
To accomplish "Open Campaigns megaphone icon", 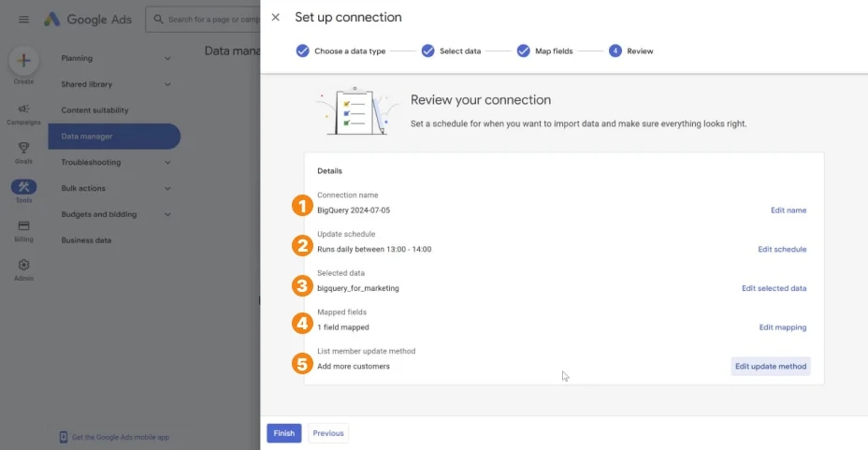I will tap(23, 109).
